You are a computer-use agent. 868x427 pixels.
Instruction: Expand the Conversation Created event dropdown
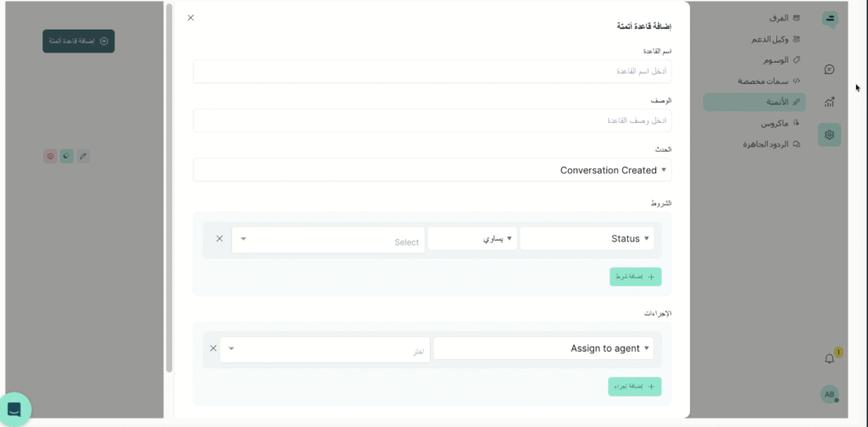point(431,169)
